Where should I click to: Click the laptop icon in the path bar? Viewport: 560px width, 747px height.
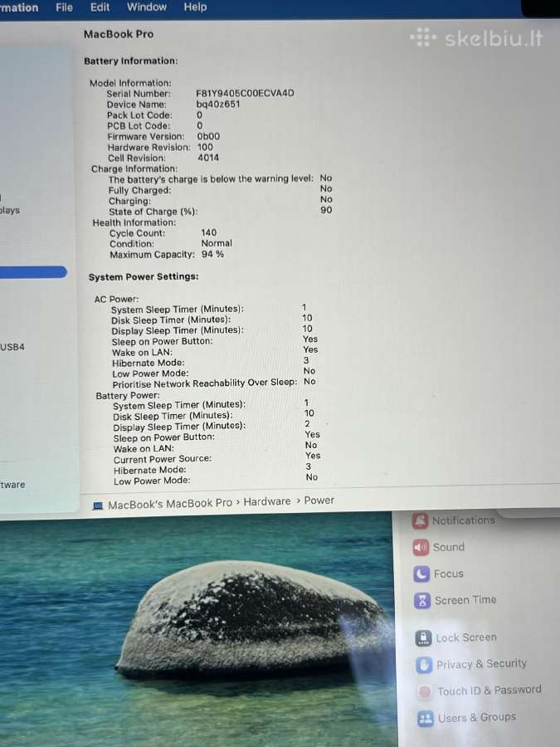tap(98, 505)
